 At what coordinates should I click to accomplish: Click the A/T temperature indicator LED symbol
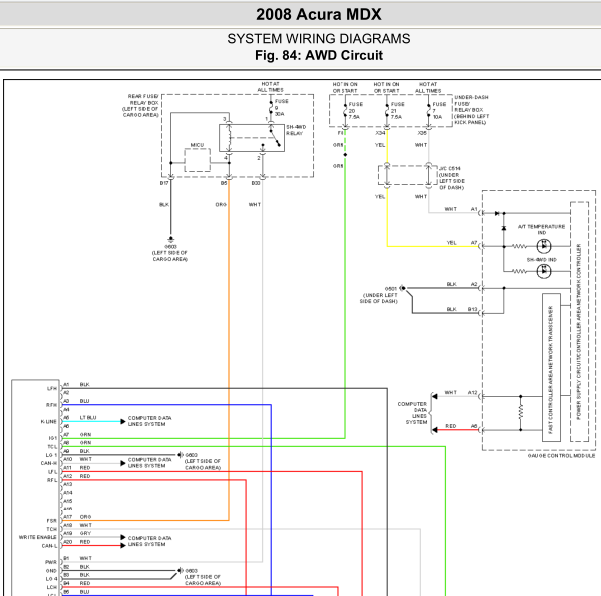click(x=544, y=246)
